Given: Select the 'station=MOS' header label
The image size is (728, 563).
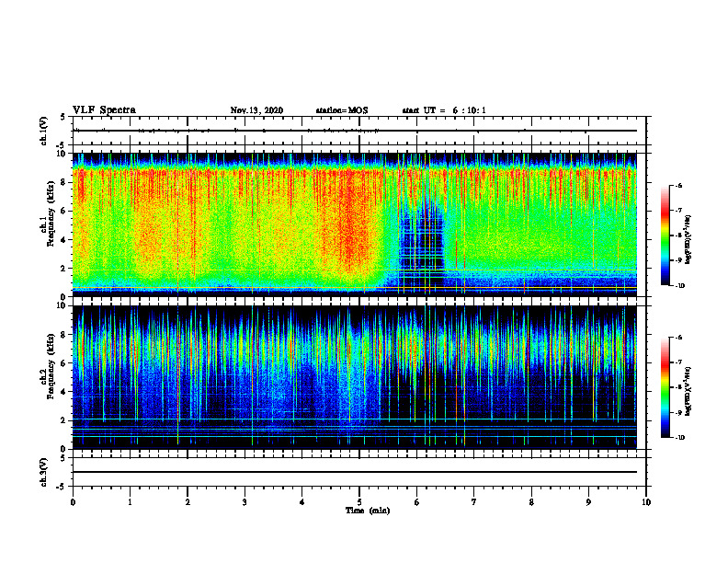Looking at the screenshot, I should tap(342, 110).
